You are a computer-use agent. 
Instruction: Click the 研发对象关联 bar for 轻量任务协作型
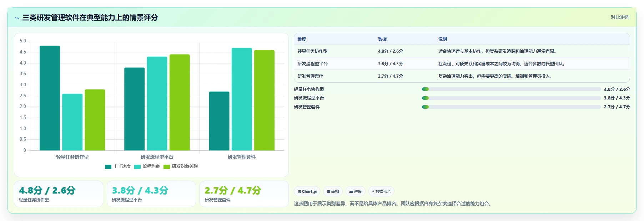95,120
